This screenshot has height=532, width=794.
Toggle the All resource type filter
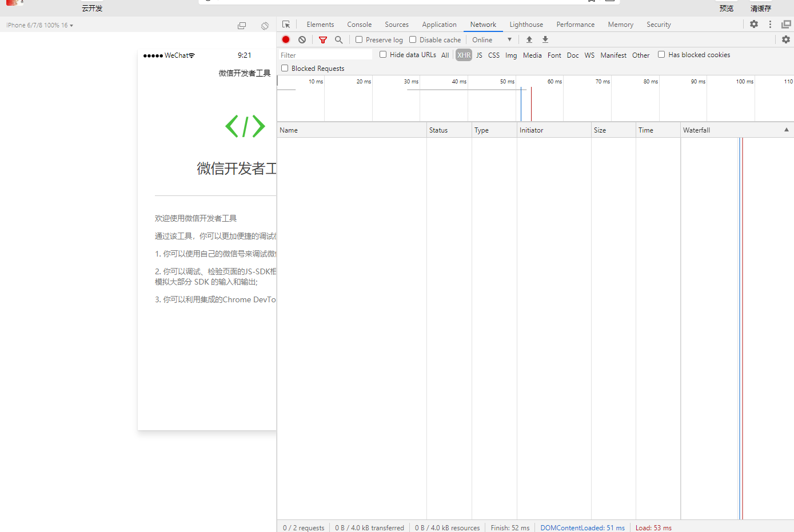[445, 55]
